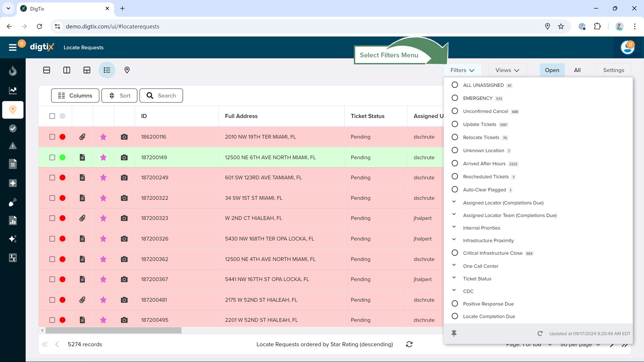Open sparkle AI icon in sidebar
This screenshot has width=644, height=362.
click(x=13, y=239)
